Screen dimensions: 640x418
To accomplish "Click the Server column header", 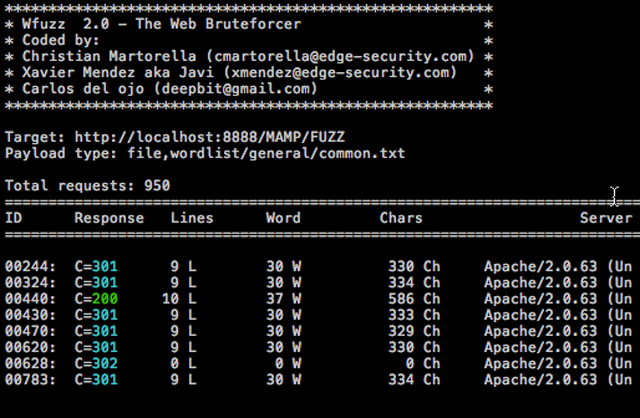I will coord(606,218).
